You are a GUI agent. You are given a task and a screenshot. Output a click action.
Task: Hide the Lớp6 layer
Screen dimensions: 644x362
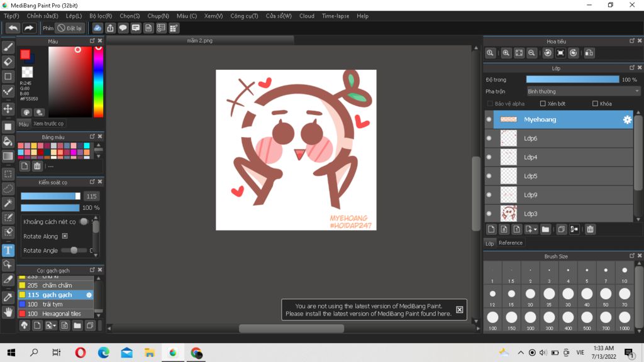point(489,138)
